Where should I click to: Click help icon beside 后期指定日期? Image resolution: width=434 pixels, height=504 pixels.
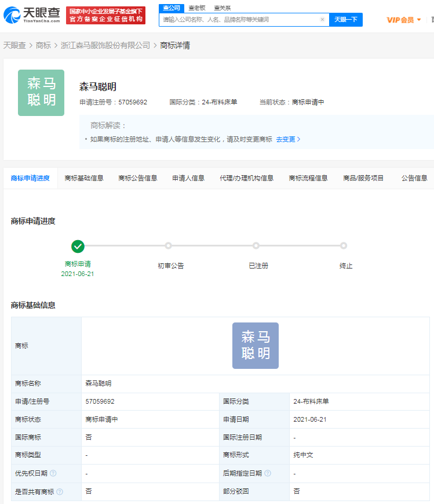tap(268, 473)
